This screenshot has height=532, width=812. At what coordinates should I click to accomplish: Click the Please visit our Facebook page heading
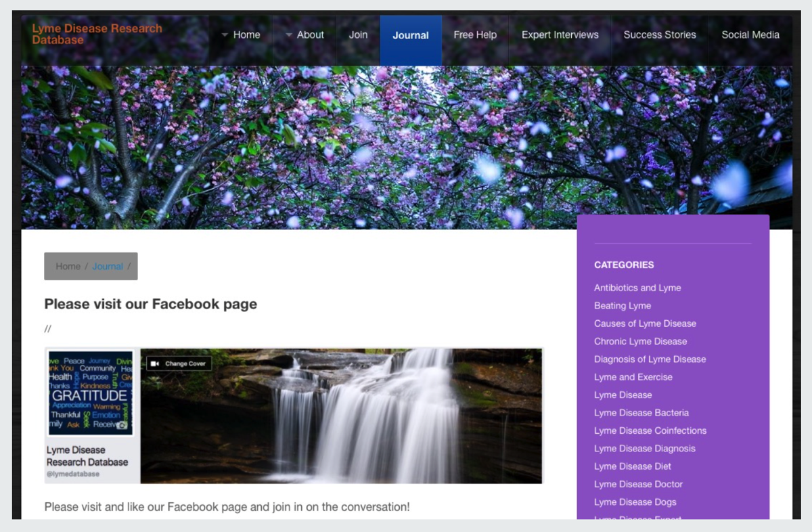(x=150, y=304)
